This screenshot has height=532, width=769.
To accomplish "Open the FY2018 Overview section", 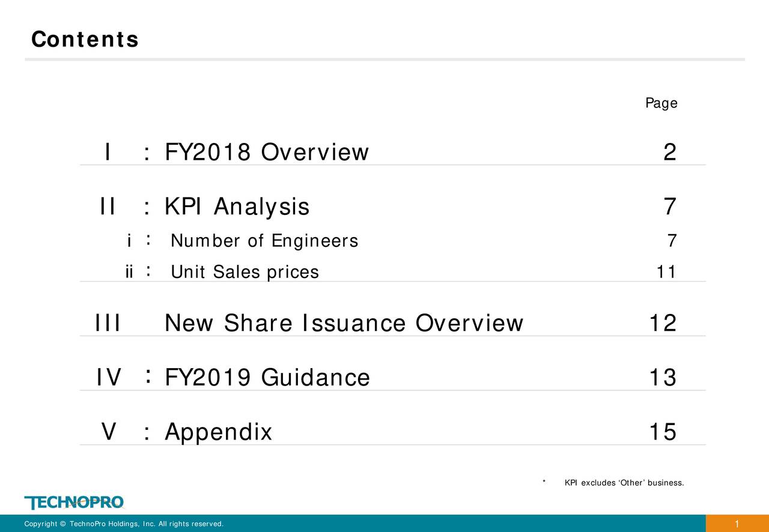I will [266, 153].
